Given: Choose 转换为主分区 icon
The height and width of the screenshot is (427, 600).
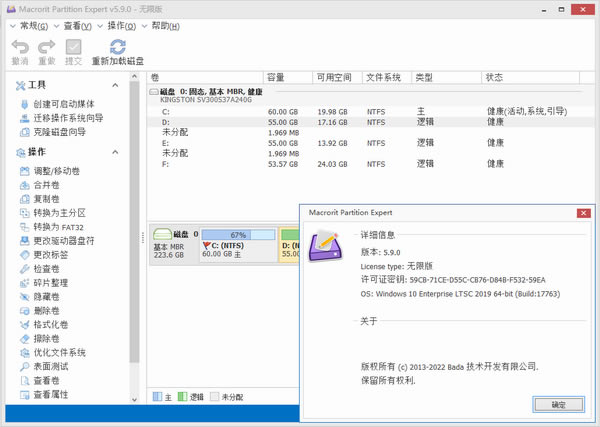Looking at the screenshot, I should pyautogui.click(x=24, y=213).
